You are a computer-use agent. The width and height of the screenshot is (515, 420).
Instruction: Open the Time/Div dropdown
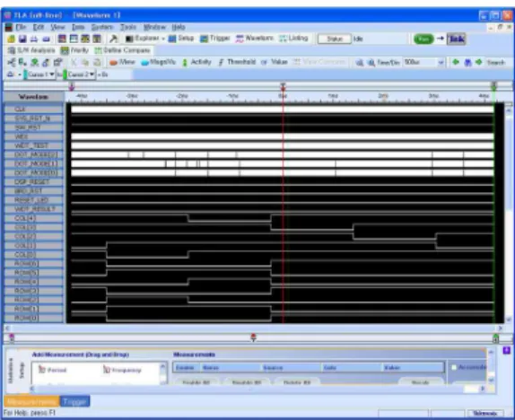click(x=441, y=62)
